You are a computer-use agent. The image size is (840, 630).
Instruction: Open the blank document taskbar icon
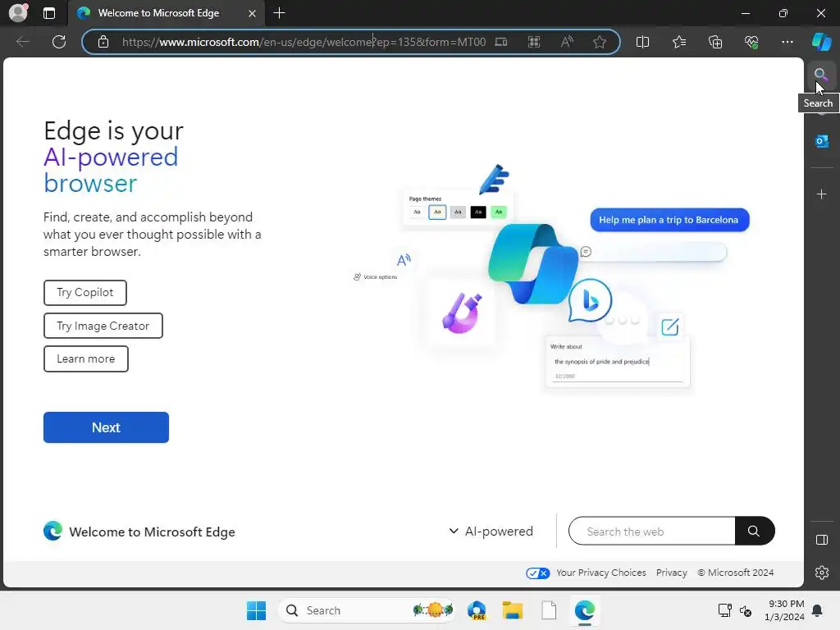pyautogui.click(x=549, y=610)
